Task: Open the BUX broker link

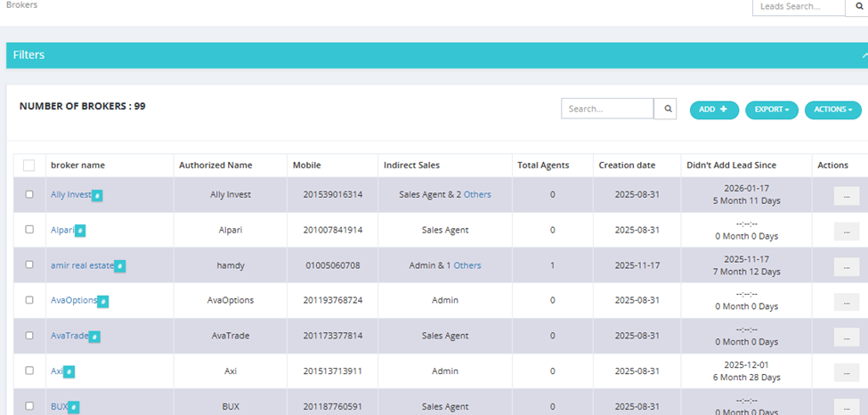Action: point(60,406)
